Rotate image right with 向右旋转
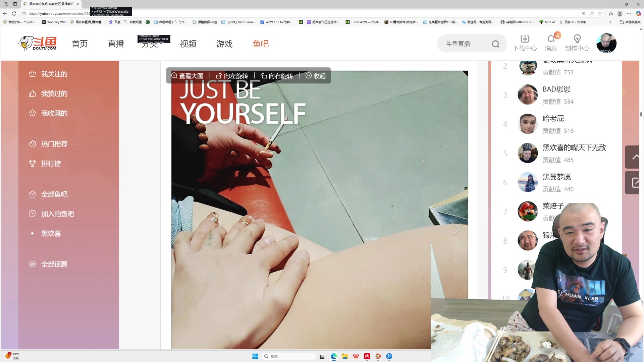The height and width of the screenshot is (362, 644). [x=277, y=76]
